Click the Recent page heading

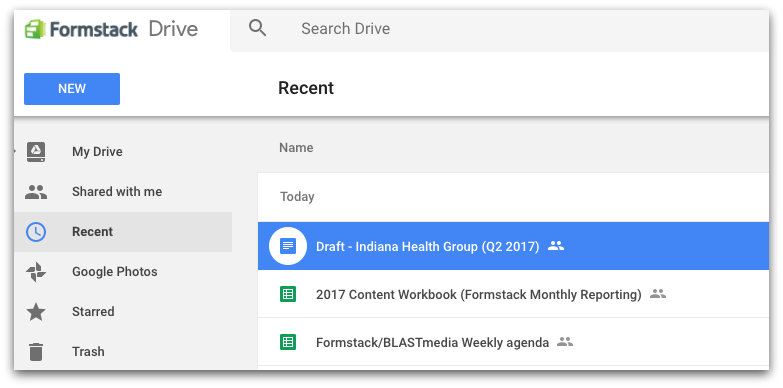tap(306, 88)
